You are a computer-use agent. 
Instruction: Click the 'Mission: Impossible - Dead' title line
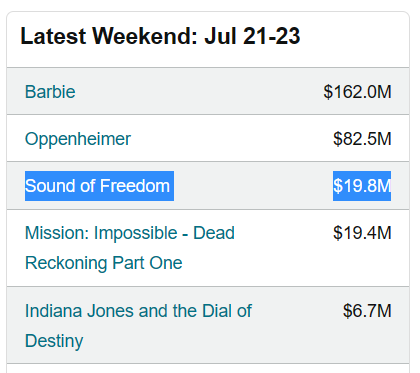(130, 233)
